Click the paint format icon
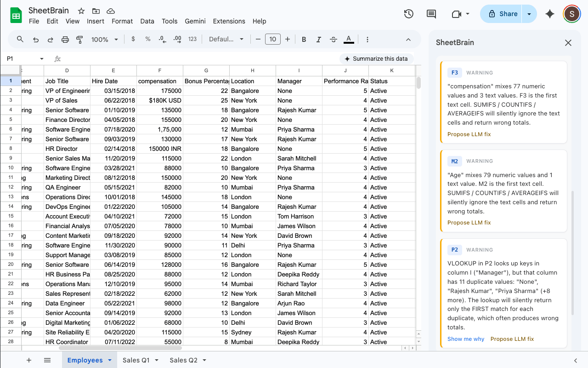588x368 pixels. [x=79, y=40]
